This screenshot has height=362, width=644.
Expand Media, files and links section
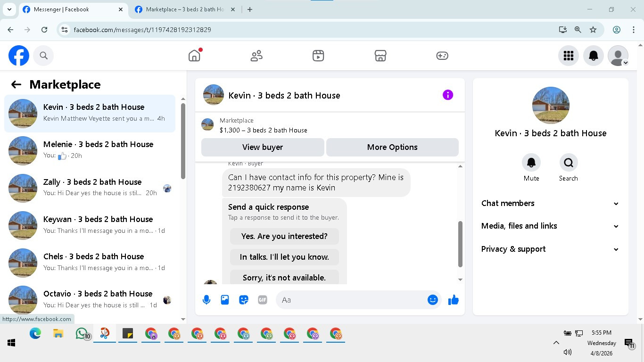(x=550, y=226)
